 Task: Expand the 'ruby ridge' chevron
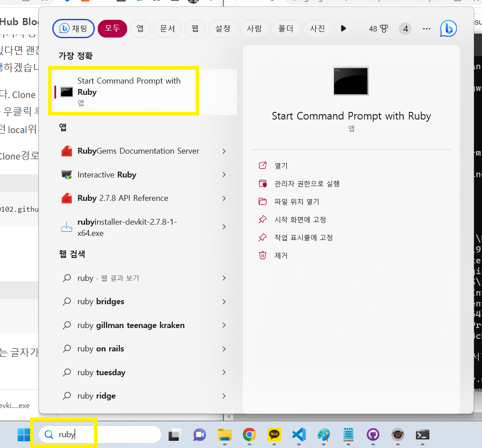click(224, 396)
